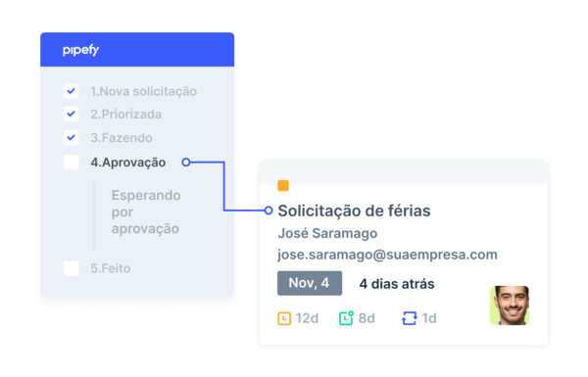Select the 1.Nova solicitação phase label

click(x=144, y=91)
